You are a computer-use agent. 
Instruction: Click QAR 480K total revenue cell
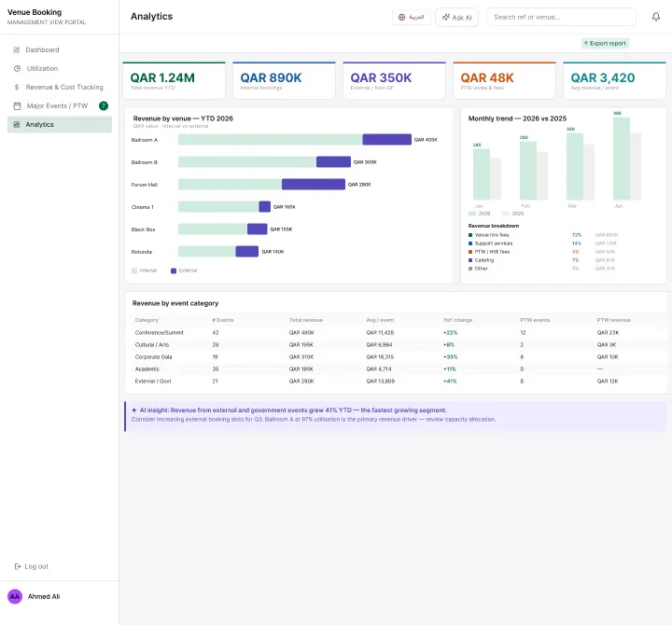coord(301,332)
